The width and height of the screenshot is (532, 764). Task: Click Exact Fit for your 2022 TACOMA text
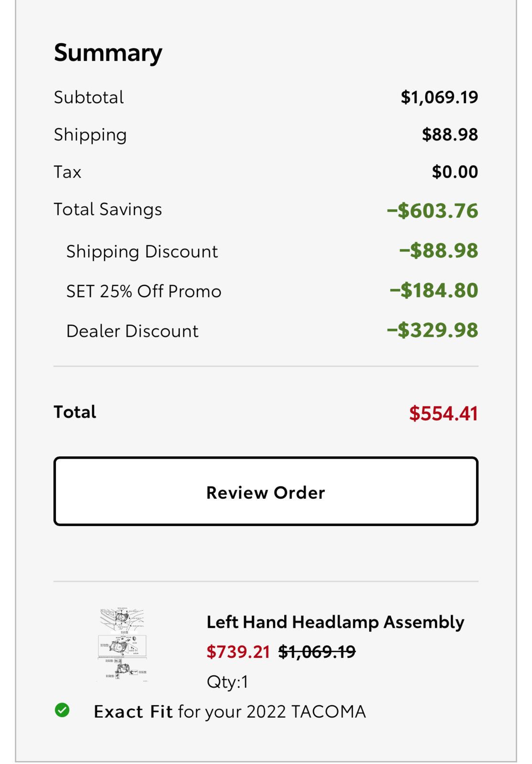pyautogui.click(x=230, y=711)
